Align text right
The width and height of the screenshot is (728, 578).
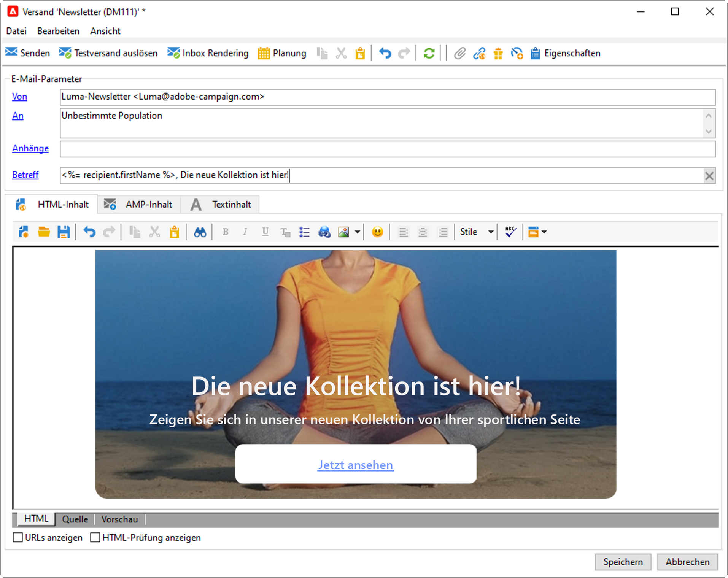442,232
